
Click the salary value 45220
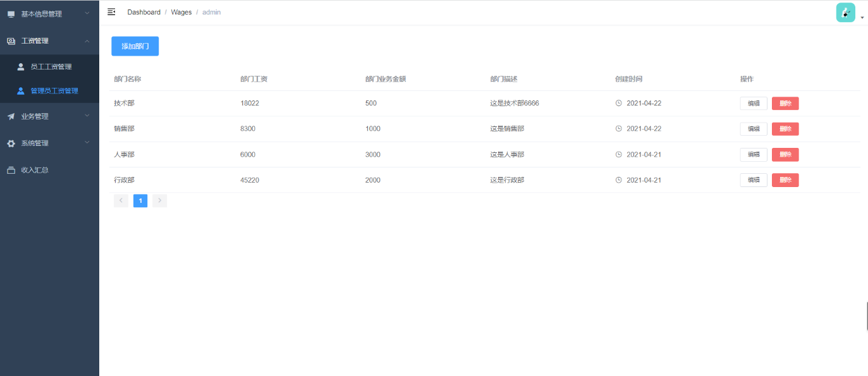point(250,180)
